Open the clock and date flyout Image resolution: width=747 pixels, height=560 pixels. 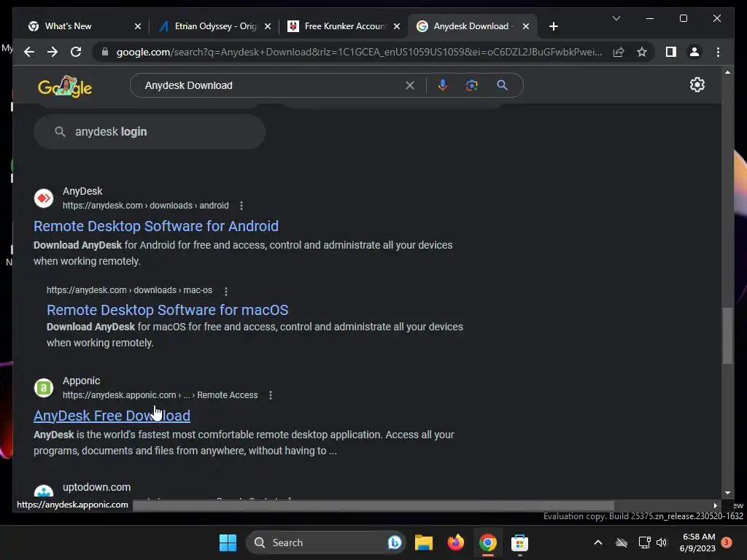tap(697, 542)
